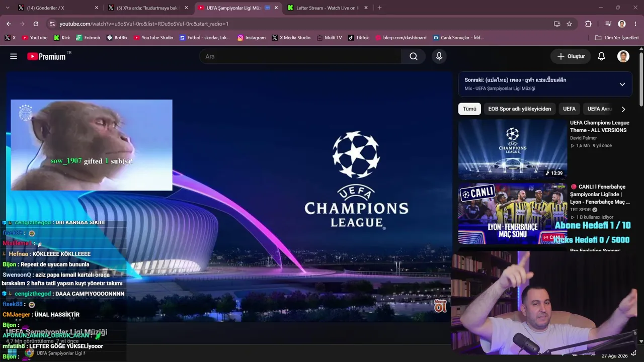Viewport: 644px width, 362px height.
Task: Expand the Sonraki mix playlist panel
Action: click(622, 84)
